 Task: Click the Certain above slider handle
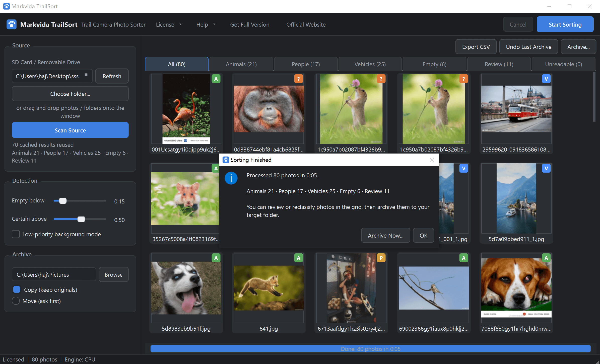81,219
